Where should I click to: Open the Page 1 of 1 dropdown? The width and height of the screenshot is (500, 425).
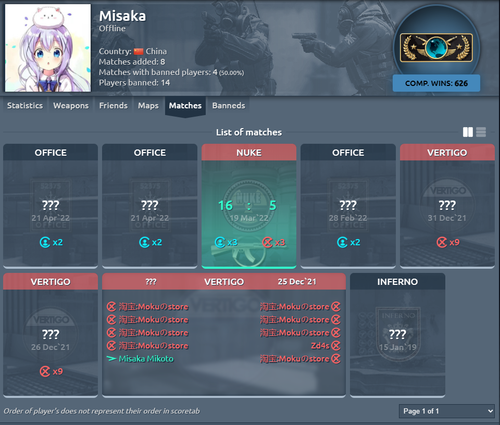447,411
